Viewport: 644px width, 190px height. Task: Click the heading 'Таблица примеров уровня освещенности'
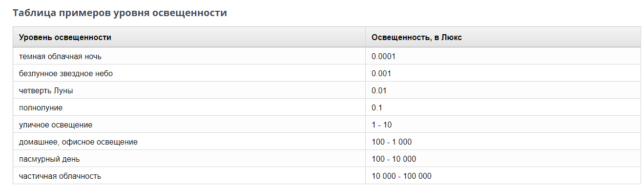120,13
